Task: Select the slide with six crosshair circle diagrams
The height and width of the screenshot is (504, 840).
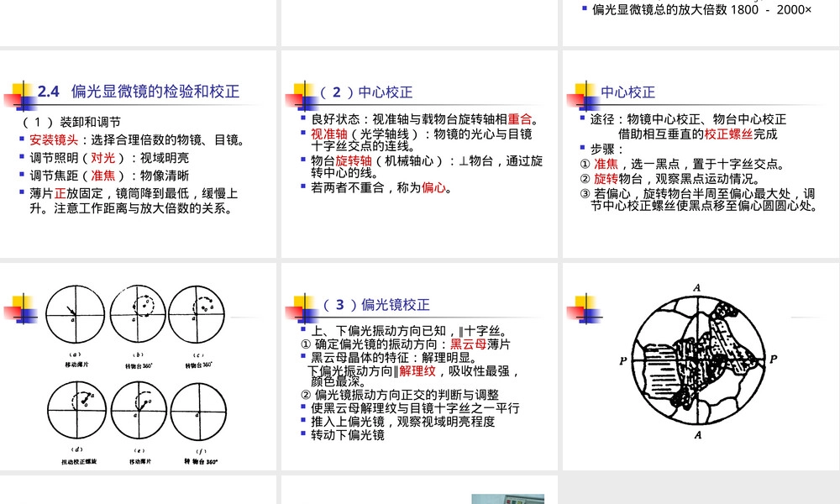Action: (x=139, y=366)
